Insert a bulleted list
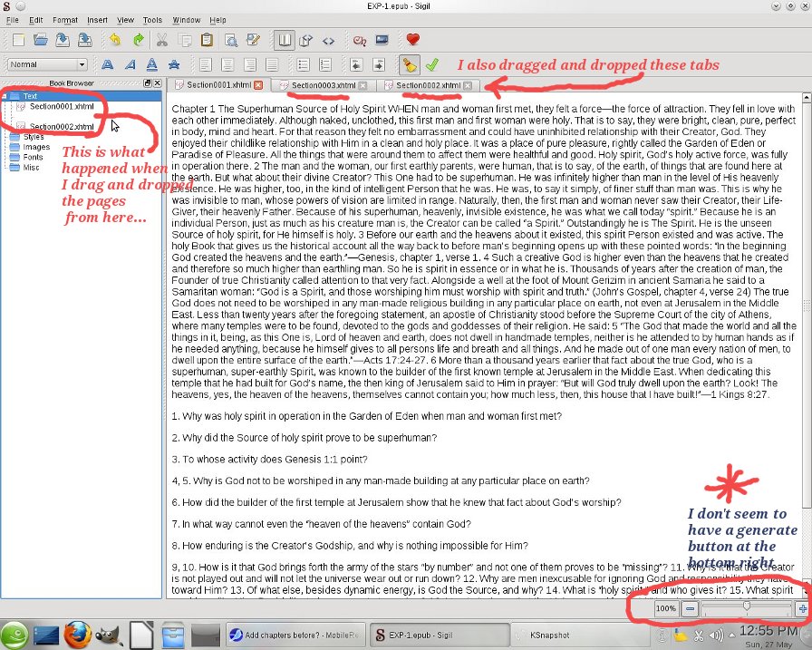Image resolution: width=812 pixels, height=650 pixels. tap(303, 64)
